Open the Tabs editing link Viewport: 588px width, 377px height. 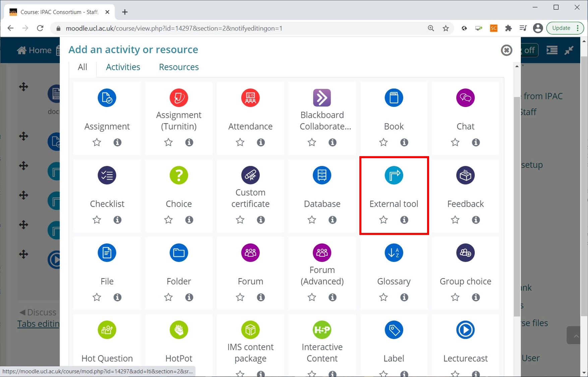[x=38, y=324]
